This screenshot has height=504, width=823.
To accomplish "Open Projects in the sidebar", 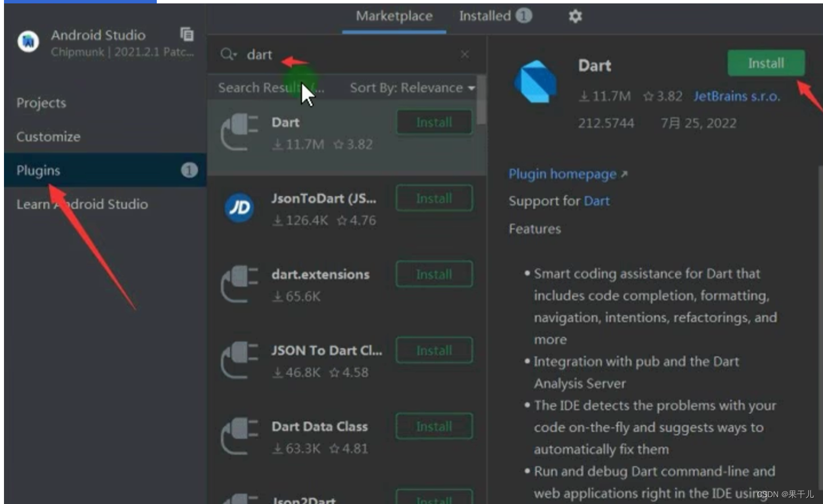I will click(41, 103).
